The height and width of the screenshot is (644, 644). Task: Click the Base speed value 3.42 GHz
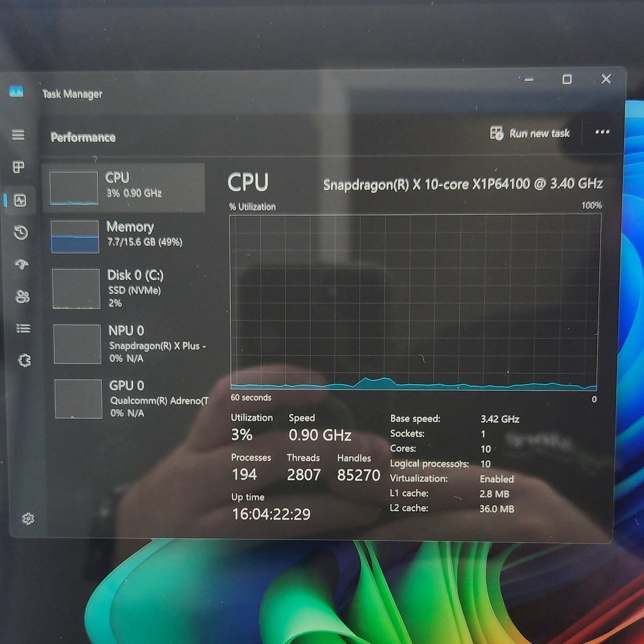tap(500, 419)
